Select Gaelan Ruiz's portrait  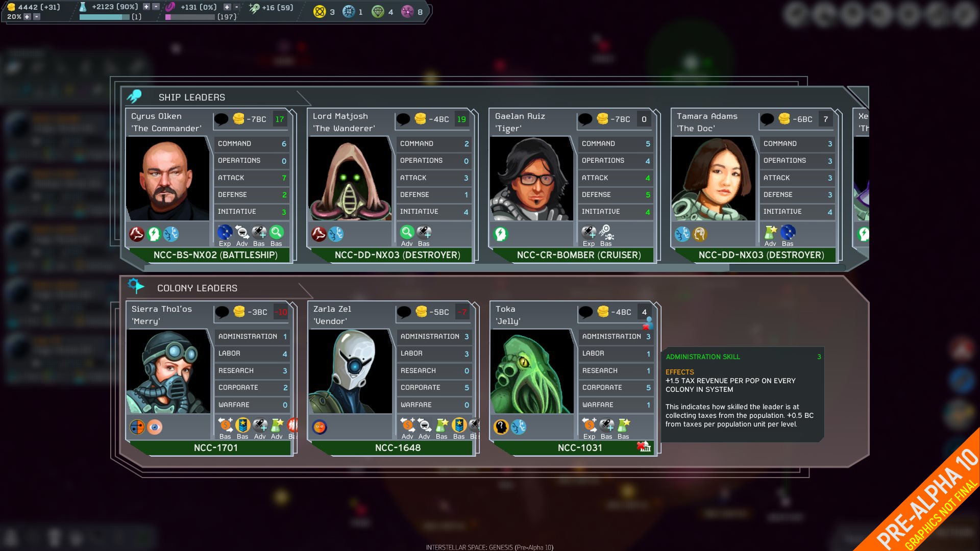tap(531, 179)
